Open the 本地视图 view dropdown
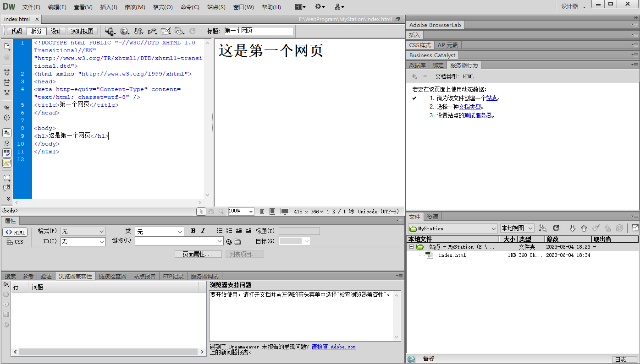640x364 pixels. pos(517,228)
